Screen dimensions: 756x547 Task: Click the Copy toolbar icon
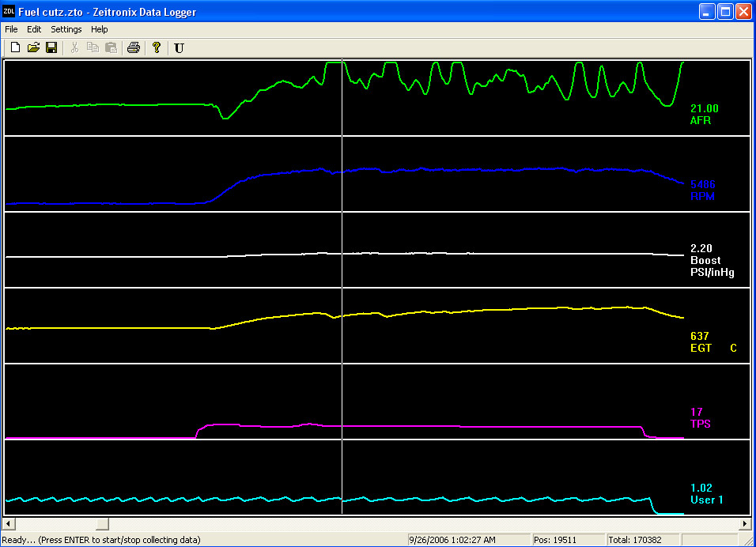click(x=93, y=48)
